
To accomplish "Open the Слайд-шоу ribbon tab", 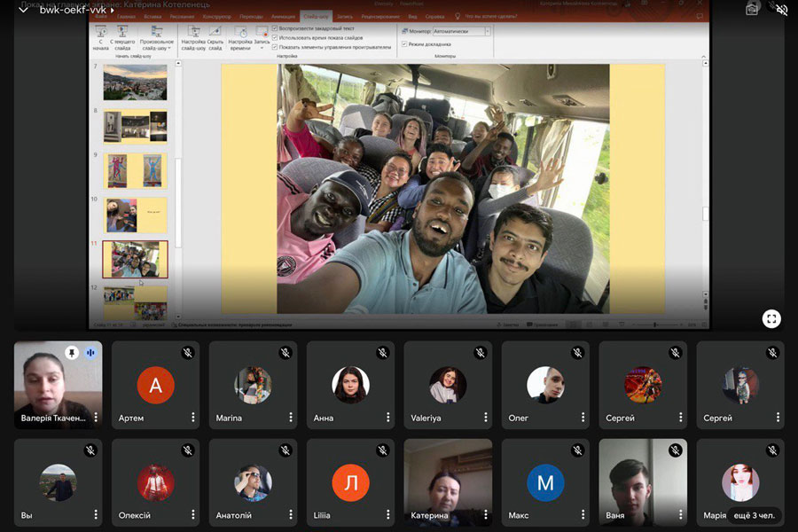I will click(x=314, y=17).
